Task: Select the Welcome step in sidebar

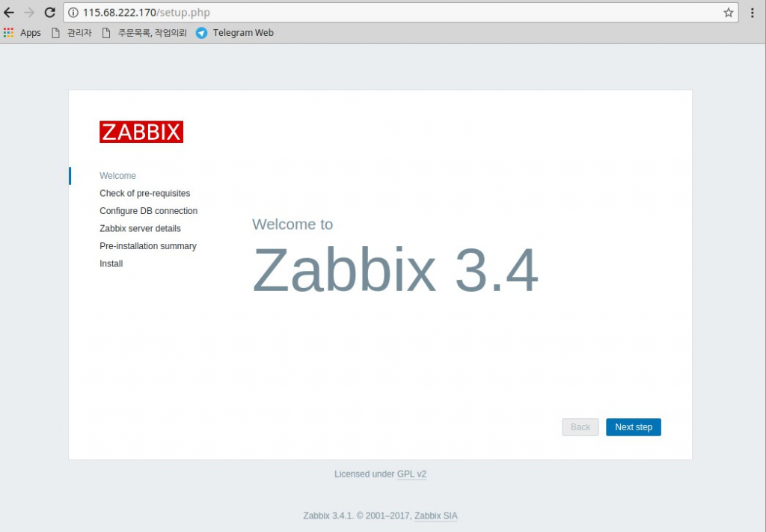Action: [x=117, y=175]
